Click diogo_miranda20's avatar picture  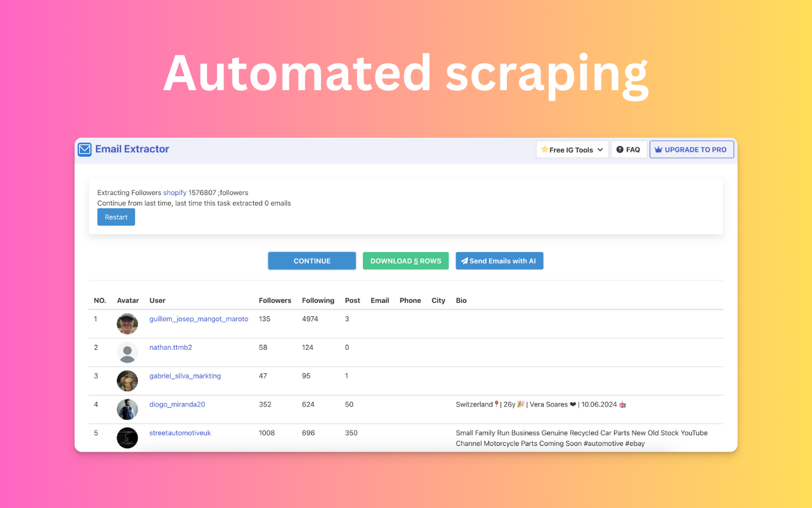pos(127,409)
